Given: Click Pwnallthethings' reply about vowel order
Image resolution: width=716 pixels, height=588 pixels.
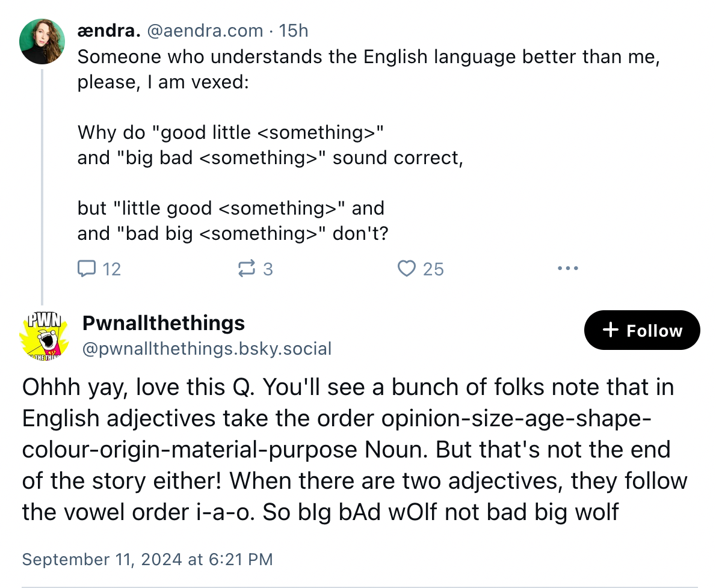Looking at the screenshot, I should pyautogui.click(x=354, y=450).
